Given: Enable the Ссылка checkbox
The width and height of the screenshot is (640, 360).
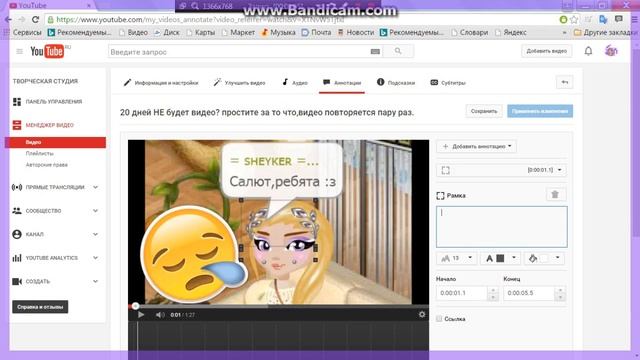Looking at the screenshot, I should (439, 319).
